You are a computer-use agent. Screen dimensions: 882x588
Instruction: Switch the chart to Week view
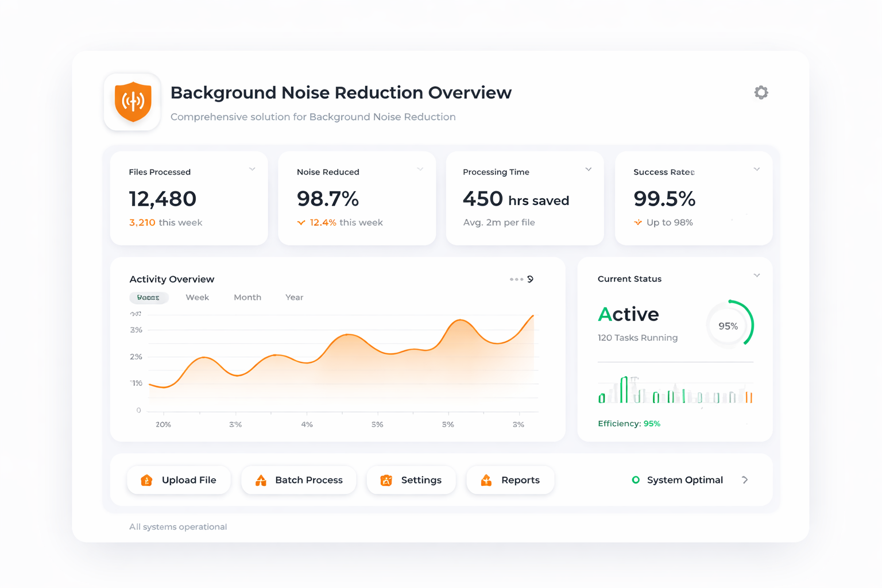tap(197, 297)
